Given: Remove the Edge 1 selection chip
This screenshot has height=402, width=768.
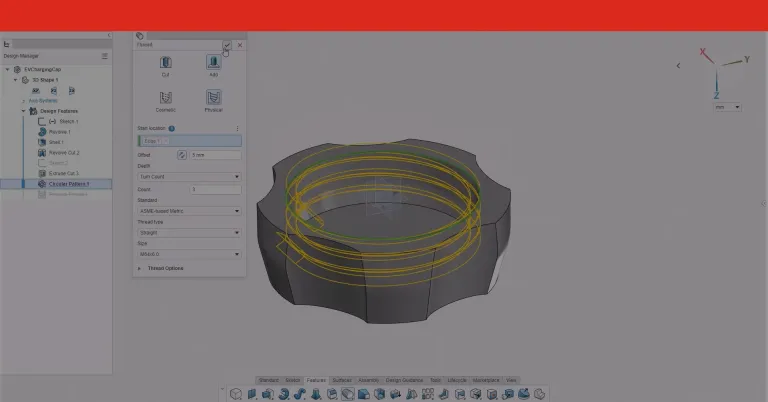Looking at the screenshot, I should coord(166,141).
